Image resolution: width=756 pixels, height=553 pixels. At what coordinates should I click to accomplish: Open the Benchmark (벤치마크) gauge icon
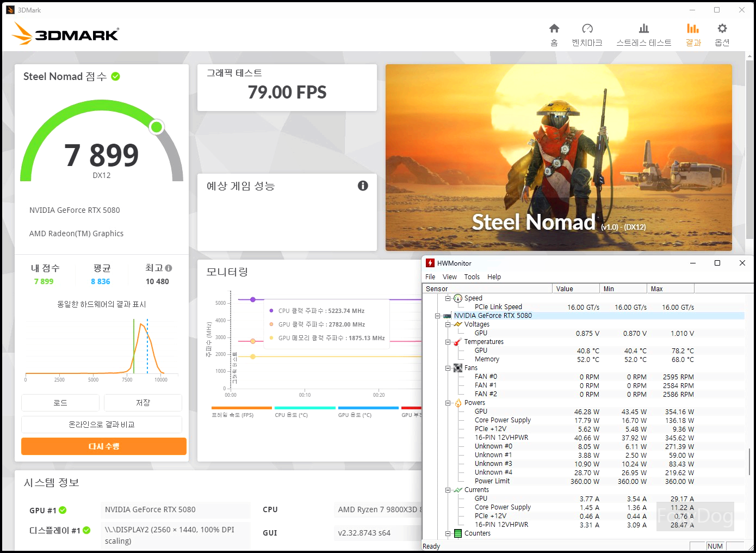pyautogui.click(x=587, y=28)
